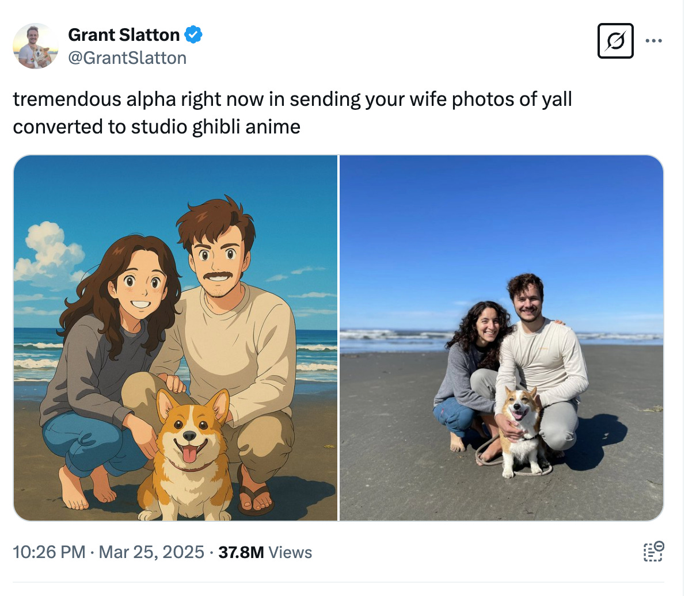This screenshot has height=596, width=700.
Task: Open the Grant Slatton display name link
Action: (x=124, y=35)
